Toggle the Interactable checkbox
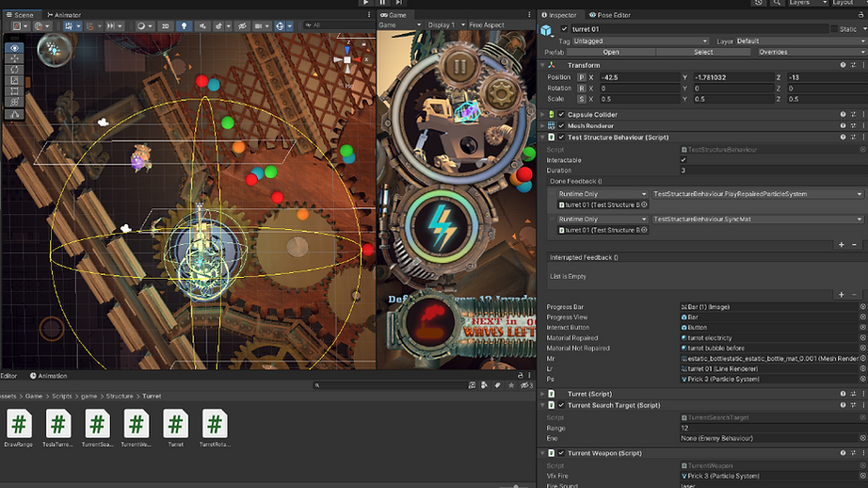Image resolution: width=868 pixels, height=488 pixels. [683, 160]
